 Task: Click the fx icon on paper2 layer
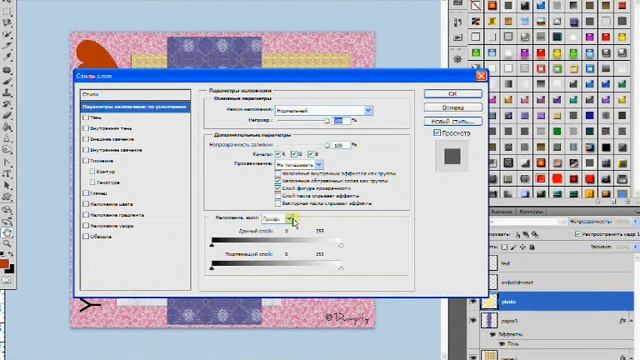click(622, 321)
